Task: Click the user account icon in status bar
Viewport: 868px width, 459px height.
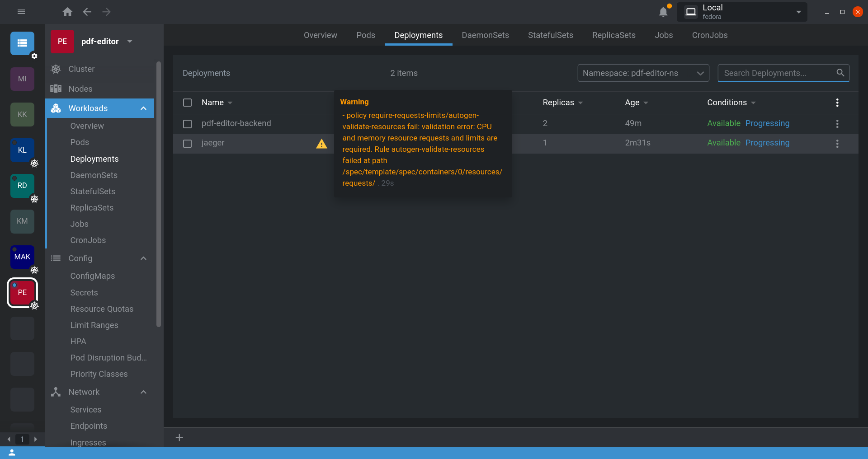Action: click(x=12, y=453)
